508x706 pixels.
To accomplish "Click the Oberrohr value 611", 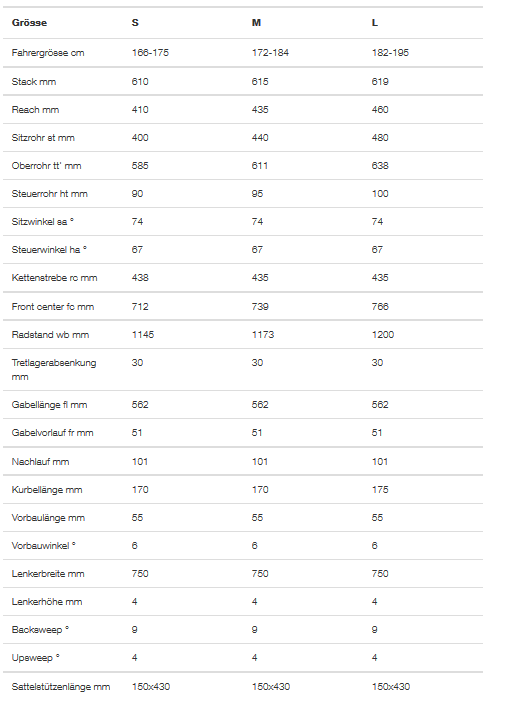I will (x=260, y=166).
